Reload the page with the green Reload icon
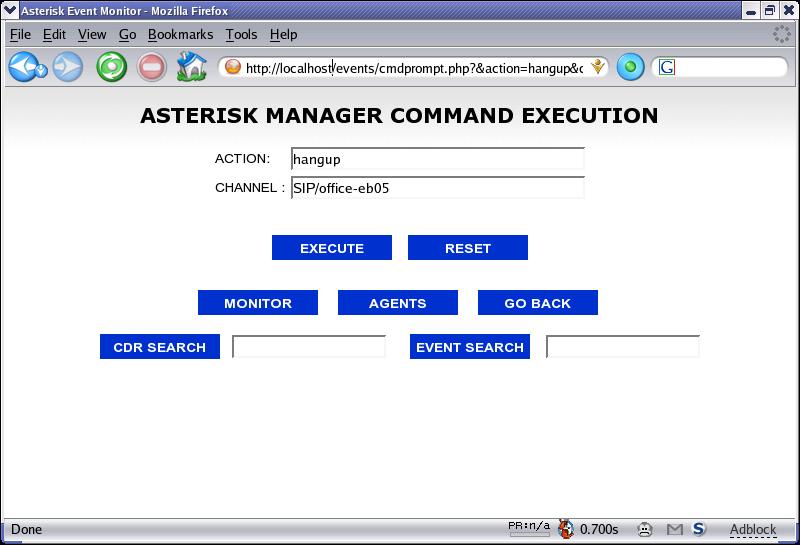The width and height of the screenshot is (800, 545). pyautogui.click(x=111, y=67)
